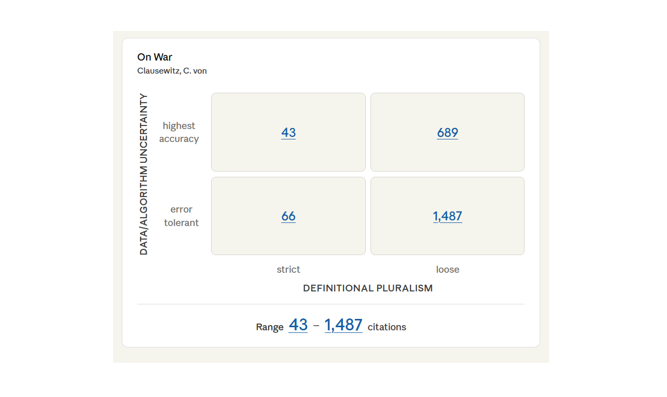Screen dimensions: 667x397
Task: Click the author name Clausewitz, C. von
Action: pyautogui.click(x=172, y=71)
